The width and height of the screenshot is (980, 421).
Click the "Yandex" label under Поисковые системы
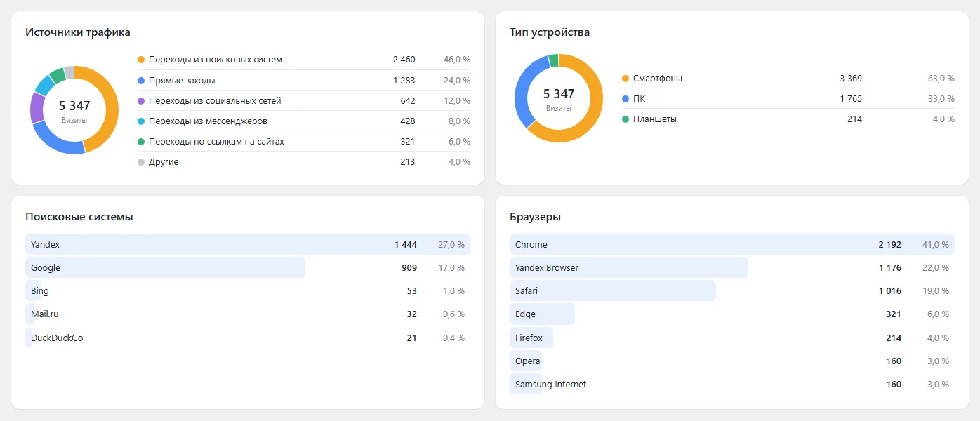point(45,245)
